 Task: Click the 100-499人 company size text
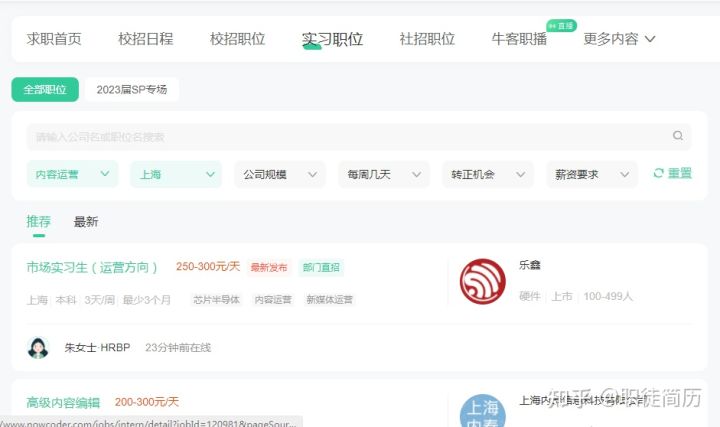click(608, 296)
